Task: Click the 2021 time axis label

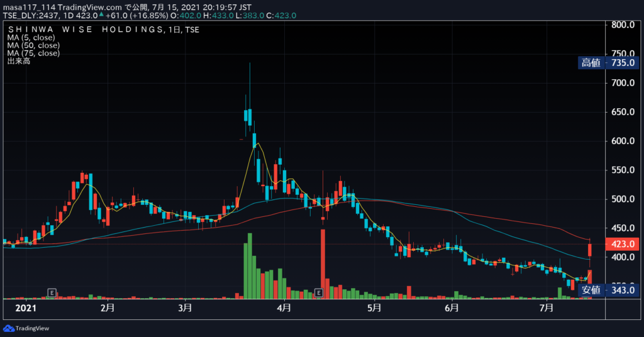Action: 25,308
